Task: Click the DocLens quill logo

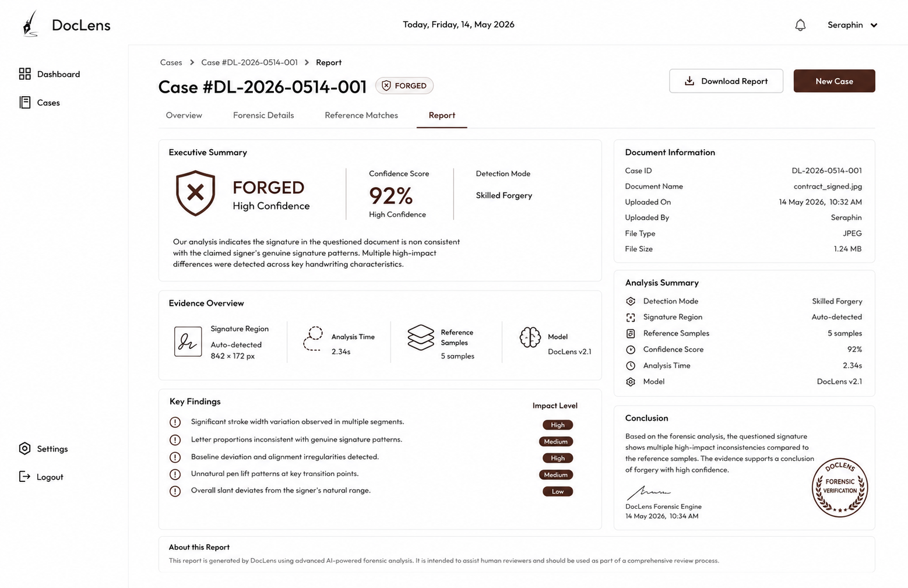Action: 30,24
